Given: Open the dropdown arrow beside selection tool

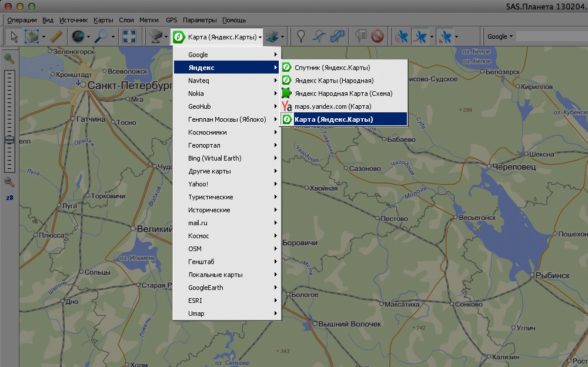Looking at the screenshot, I should (x=44, y=37).
